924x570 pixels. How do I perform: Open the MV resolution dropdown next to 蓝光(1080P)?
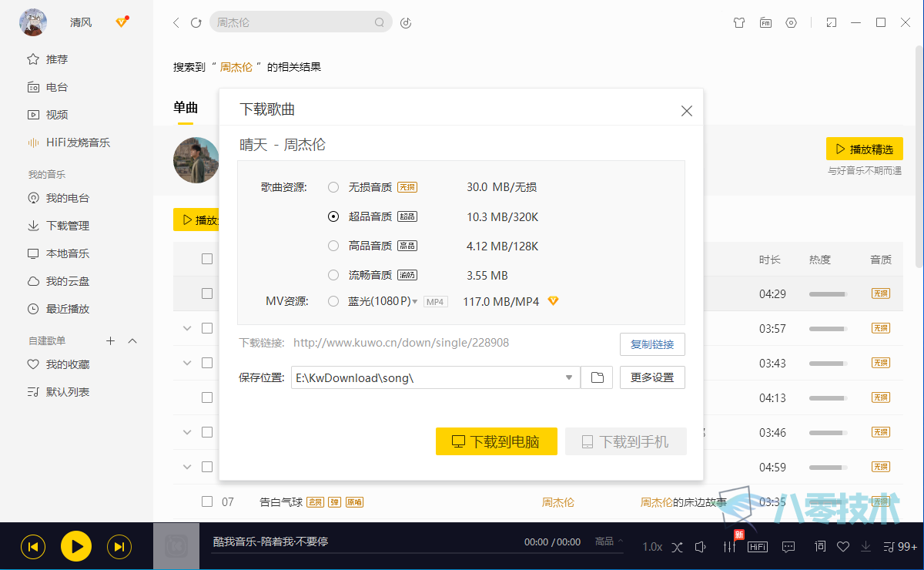(x=415, y=301)
